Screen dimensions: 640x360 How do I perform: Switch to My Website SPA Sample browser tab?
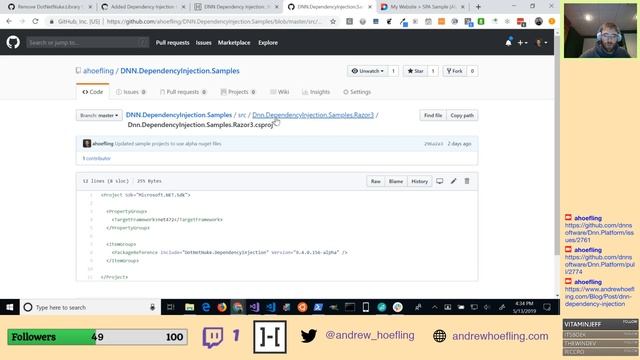pos(423,7)
